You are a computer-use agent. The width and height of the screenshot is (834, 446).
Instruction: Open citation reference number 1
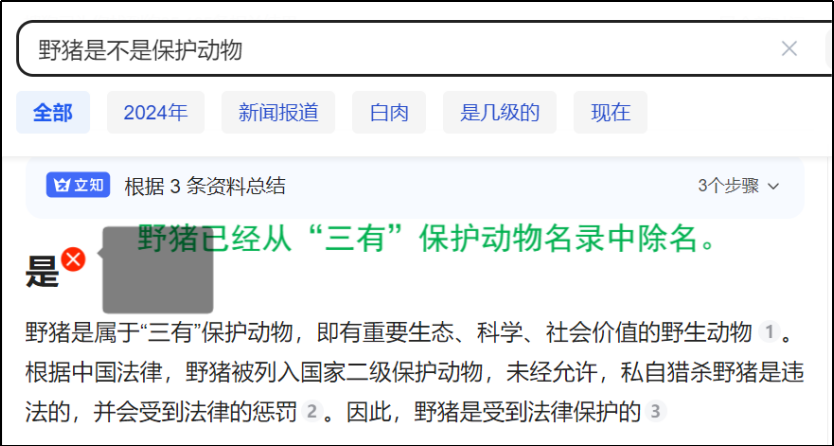click(769, 333)
